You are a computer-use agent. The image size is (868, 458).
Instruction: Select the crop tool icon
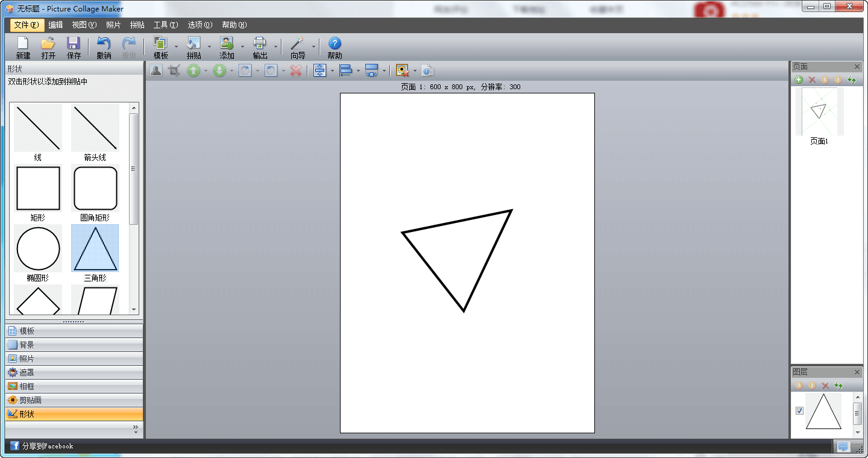[174, 71]
